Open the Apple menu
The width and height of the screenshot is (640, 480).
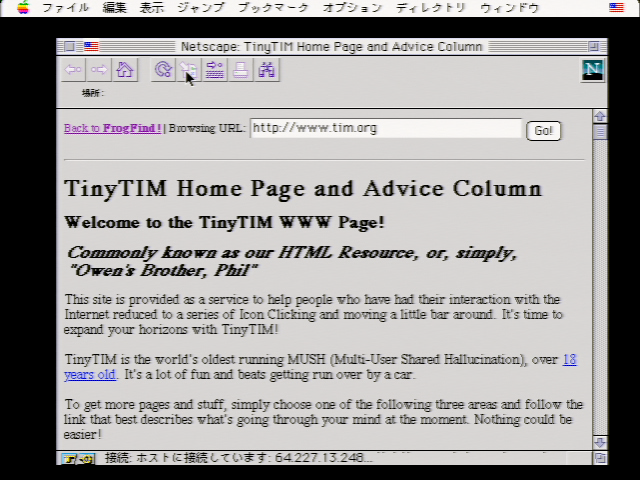point(23,7)
